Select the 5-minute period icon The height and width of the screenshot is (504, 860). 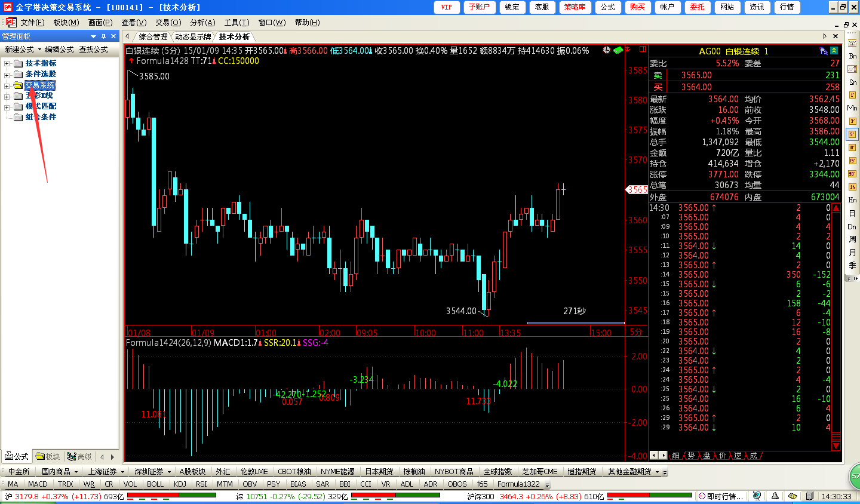pyautogui.click(x=852, y=134)
